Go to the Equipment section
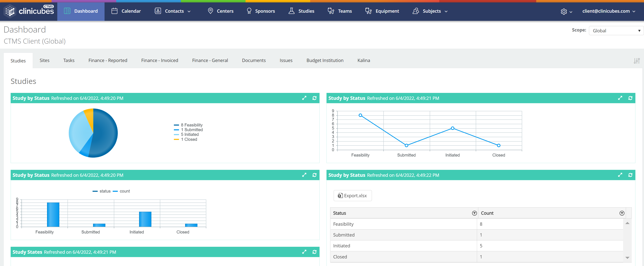Viewport: 644px width, 266px height. point(382,11)
